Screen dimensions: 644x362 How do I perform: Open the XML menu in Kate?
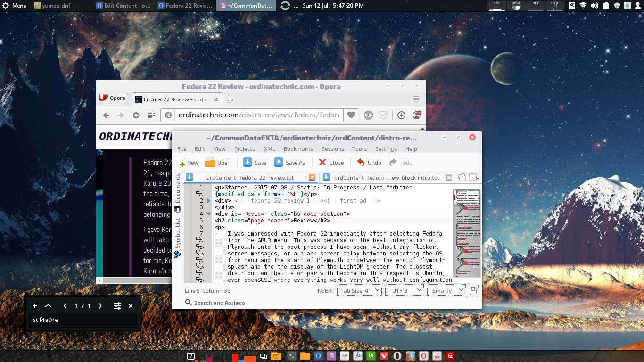coord(269,149)
